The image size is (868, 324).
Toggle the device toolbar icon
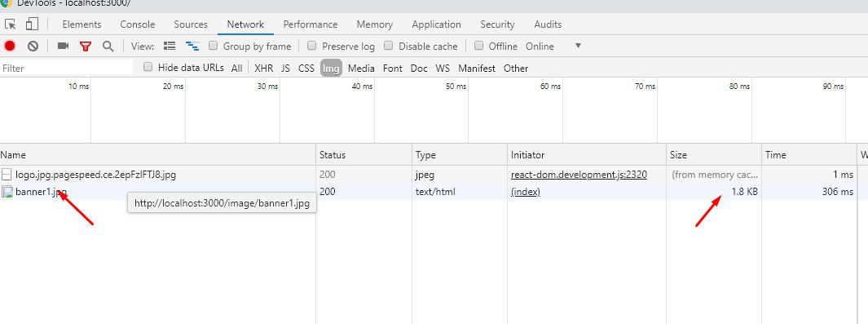pos(32,24)
